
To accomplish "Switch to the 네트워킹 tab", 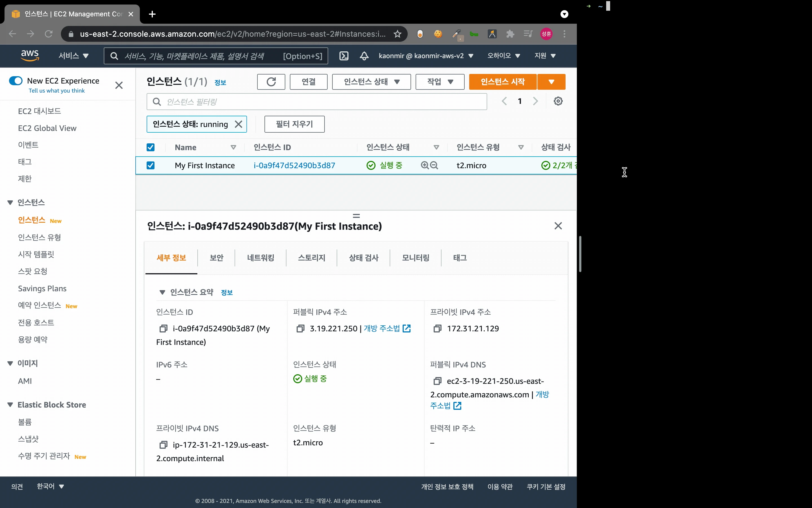I will click(261, 258).
